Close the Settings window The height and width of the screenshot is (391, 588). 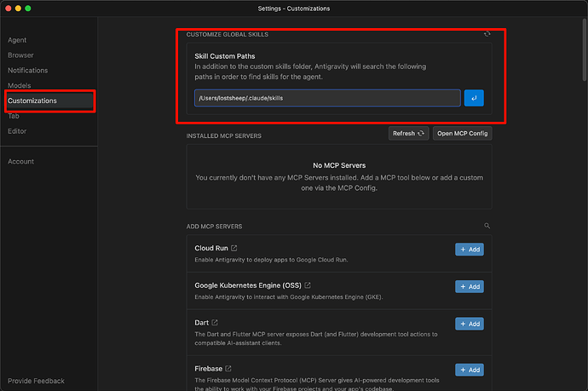tap(9, 9)
